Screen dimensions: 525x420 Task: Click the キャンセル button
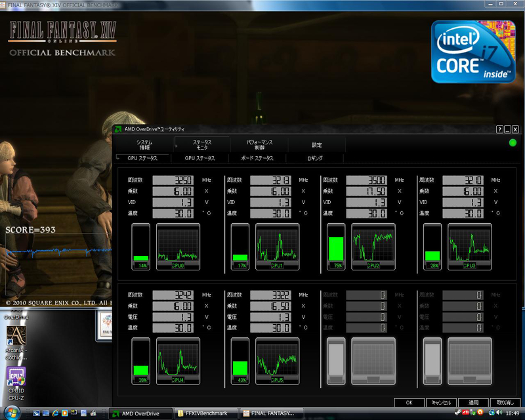(441, 402)
